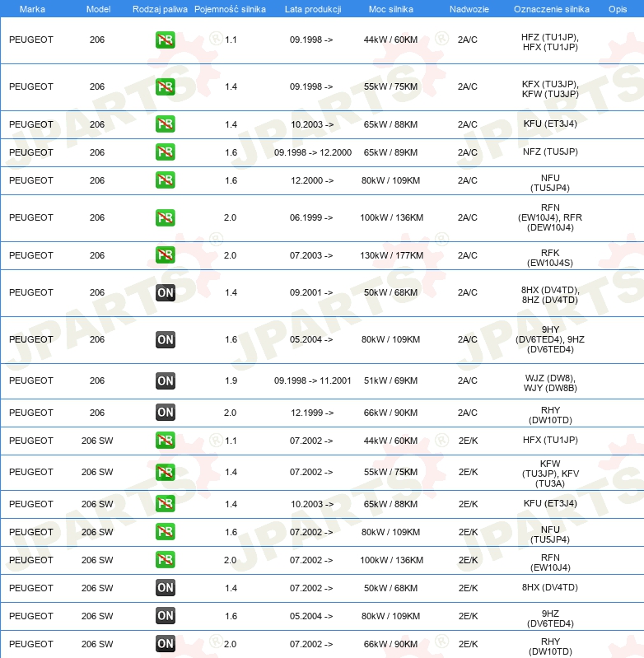Click the Moc silnika column header
Viewport: 644px width, 658px height.
pyautogui.click(x=390, y=9)
